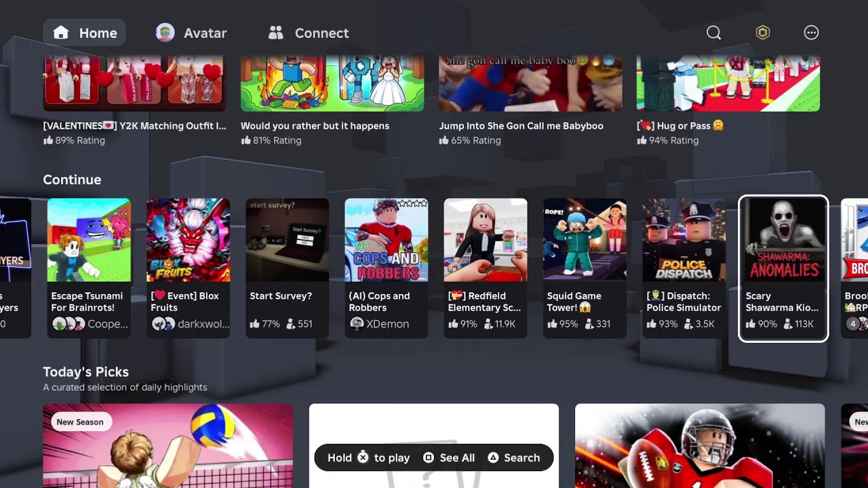The width and height of the screenshot is (868, 488).
Task: Click thumbs-up icon on Squid Game Tower card
Action: point(552,324)
